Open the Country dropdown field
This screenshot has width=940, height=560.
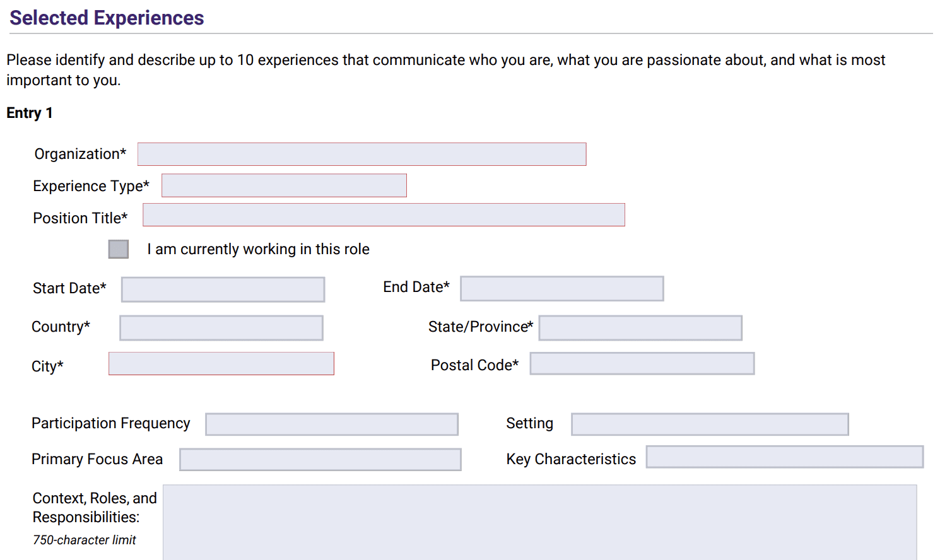click(x=221, y=328)
